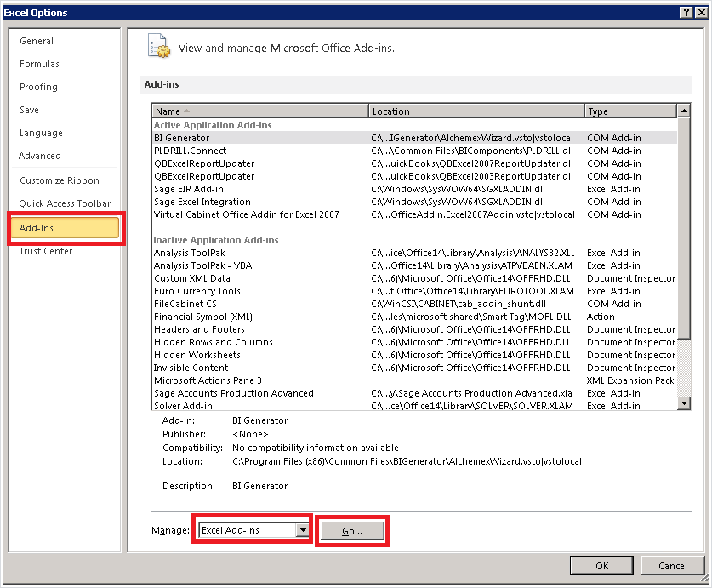Select QBExcelReportUpdater with QBExcel2003ReportUpdater.dll location
The image size is (712, 588).
(414, 176)
